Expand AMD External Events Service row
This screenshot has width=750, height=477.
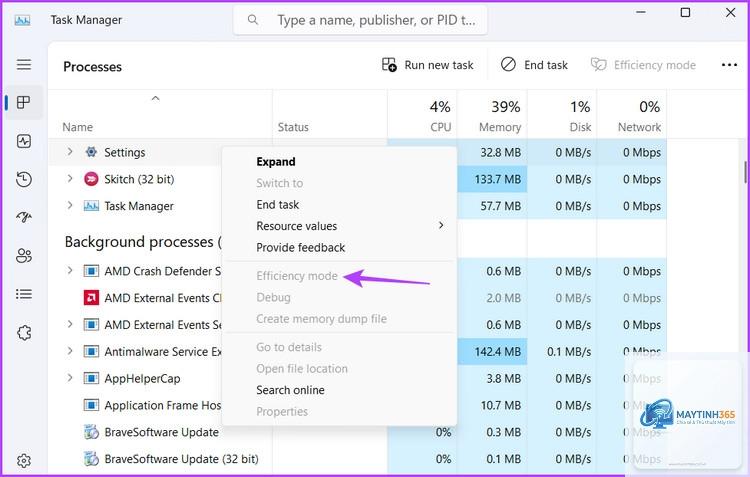click(70, 324)
